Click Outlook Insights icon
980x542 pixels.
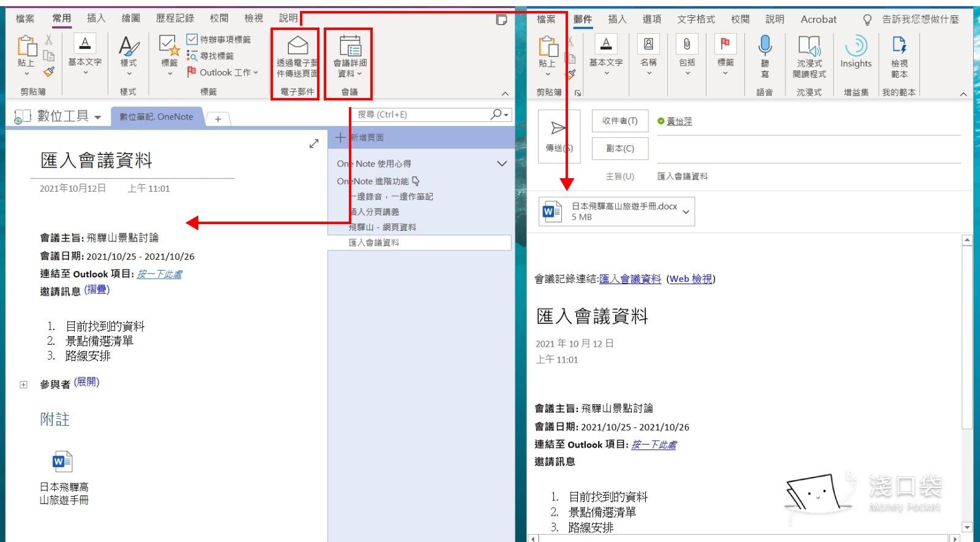[x=856, y=46]
